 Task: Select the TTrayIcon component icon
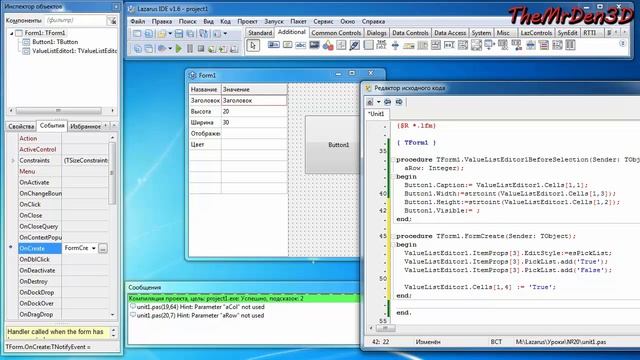(409, 46)
